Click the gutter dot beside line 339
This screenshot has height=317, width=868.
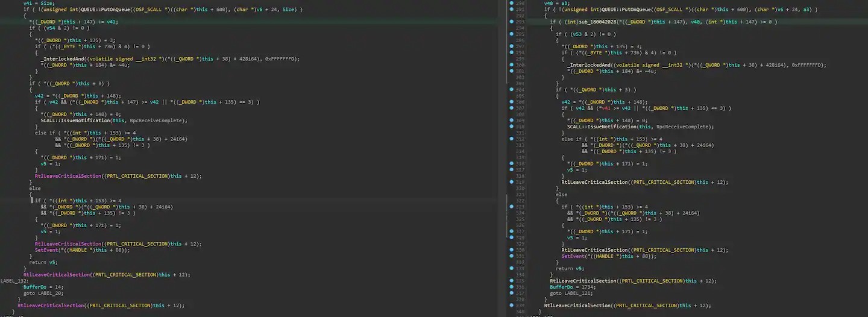click(x=511, y=306)
